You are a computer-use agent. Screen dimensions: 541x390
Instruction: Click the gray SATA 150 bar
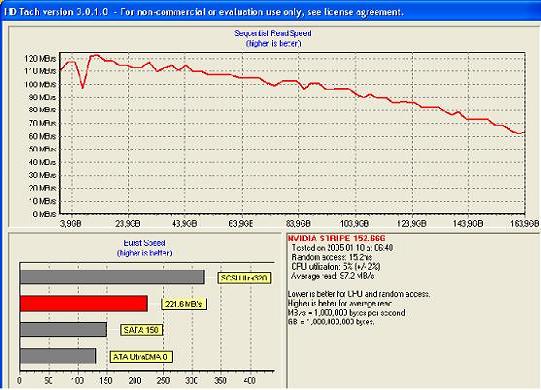[x=63, y=330]
